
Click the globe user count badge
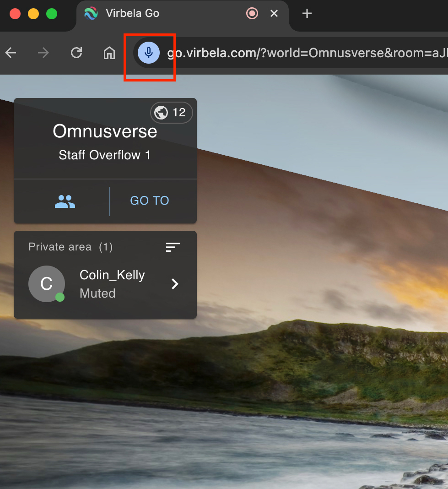(x=172, y=113)
